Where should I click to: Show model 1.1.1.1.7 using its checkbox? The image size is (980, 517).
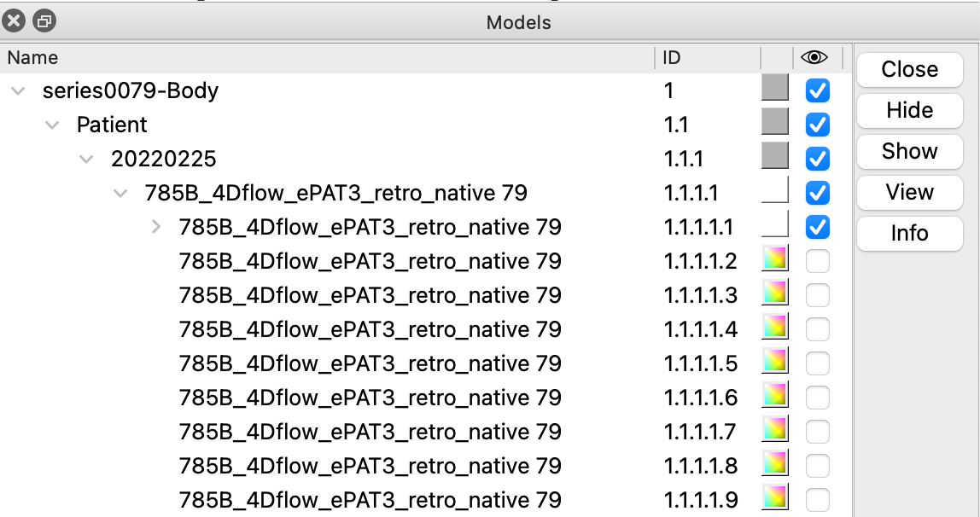[817, 432]
